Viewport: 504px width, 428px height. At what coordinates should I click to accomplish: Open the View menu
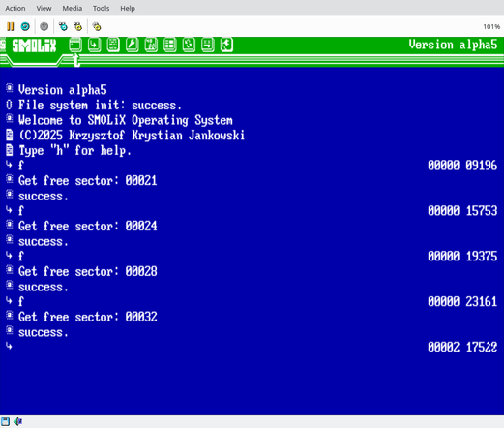coord(44,8)
